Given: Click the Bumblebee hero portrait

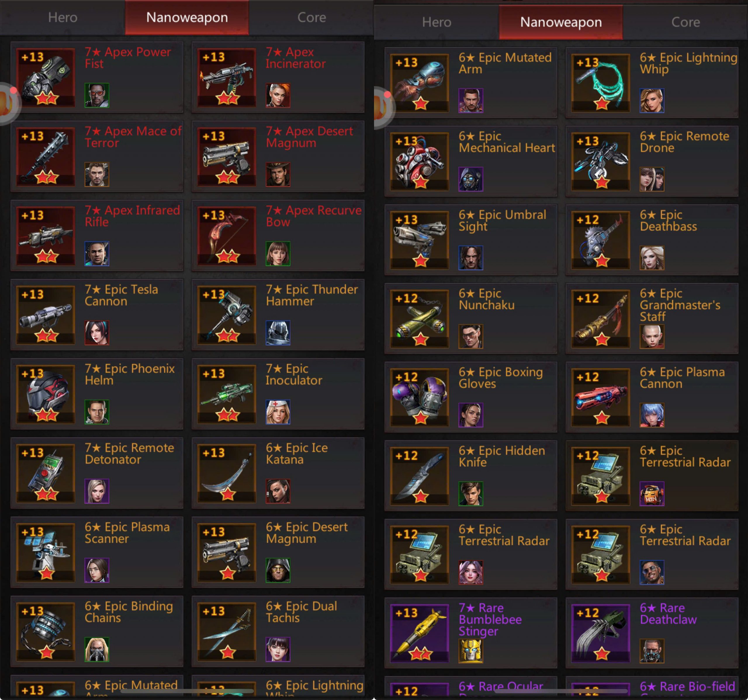Looking at the screenshot, I should pyautogui.click(x=471, y=651).
